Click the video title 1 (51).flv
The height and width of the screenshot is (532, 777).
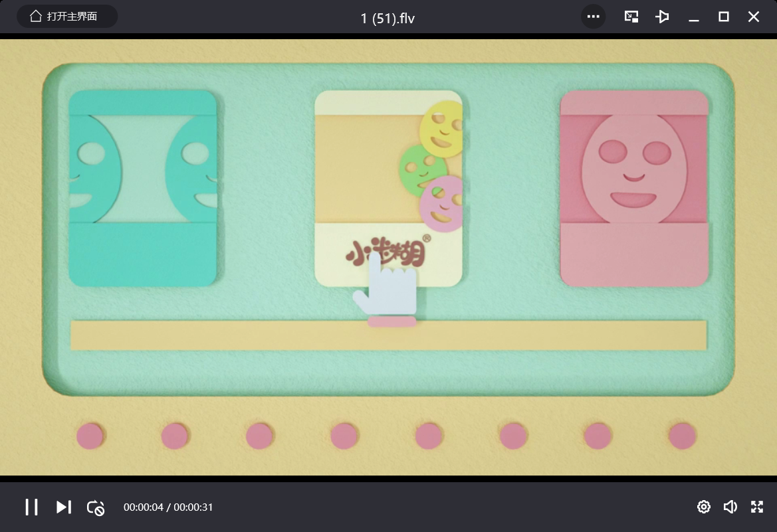tap(388, 19)
